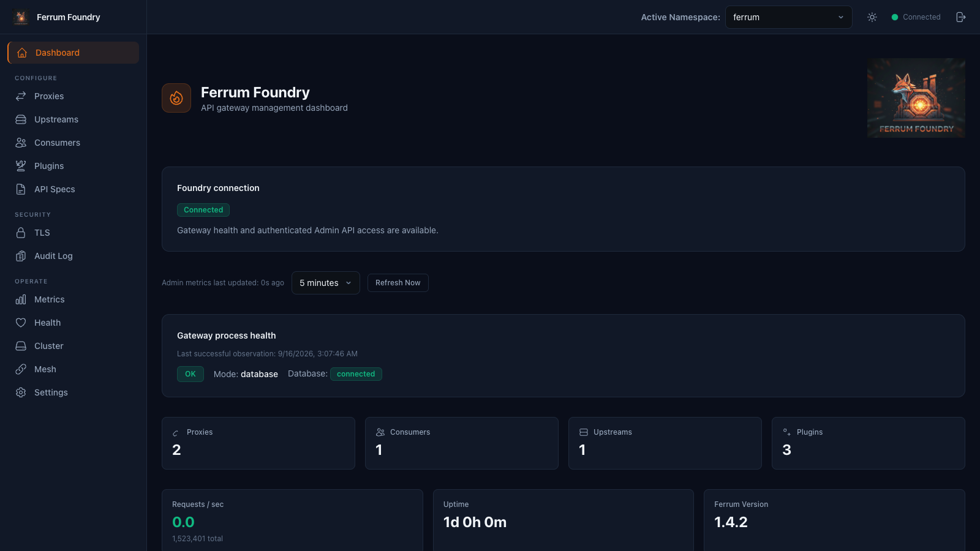The width and height of the screenshot is (980, 551).
Task: Click the Admin metrics last updated text
Action: point(223,283)
